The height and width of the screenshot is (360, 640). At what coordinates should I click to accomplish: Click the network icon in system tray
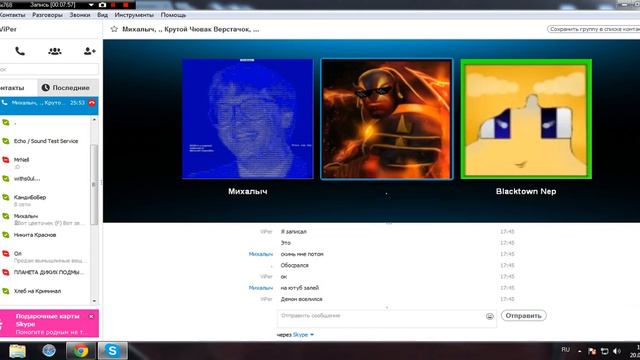click(x=604, y=351)
